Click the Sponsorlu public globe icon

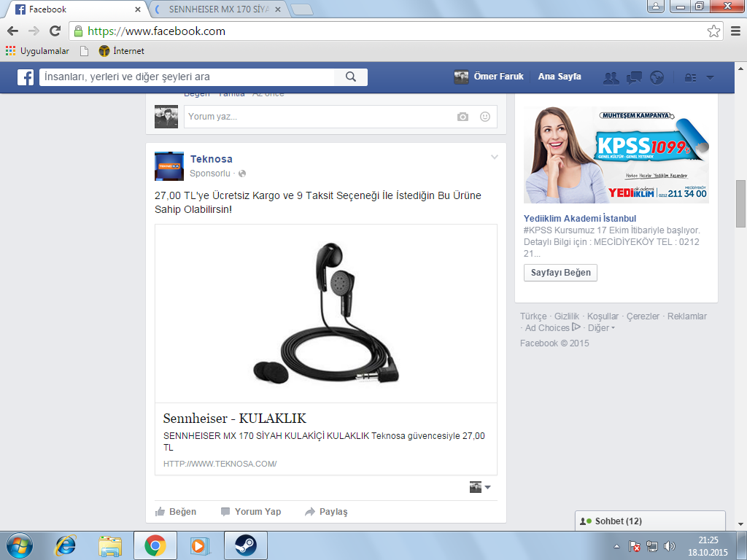point(242,174)
